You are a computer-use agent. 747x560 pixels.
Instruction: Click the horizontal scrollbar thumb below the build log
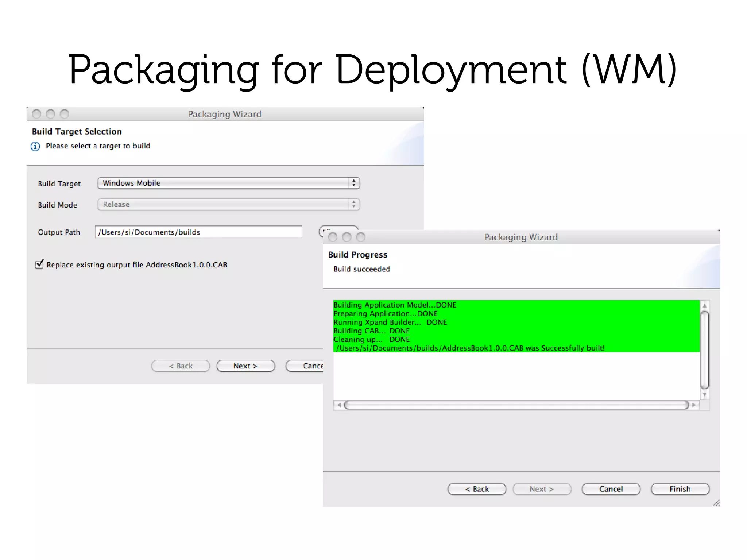pos(516,405)
